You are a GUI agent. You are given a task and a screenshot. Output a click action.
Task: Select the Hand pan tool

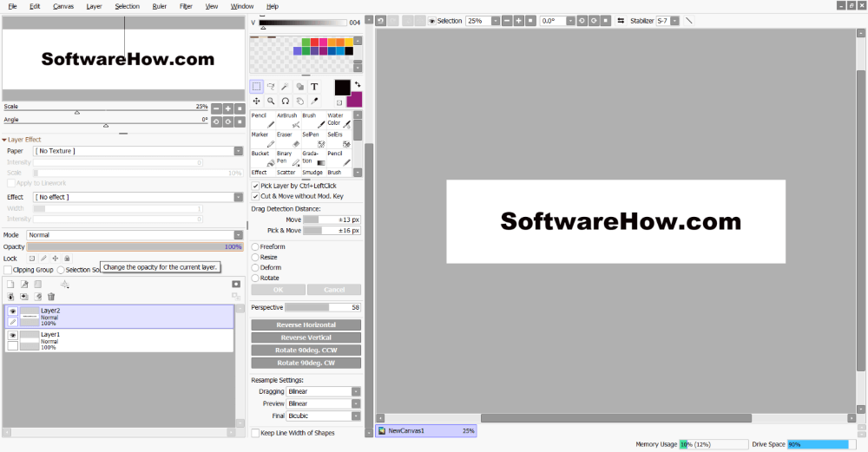tap(299, 102)
